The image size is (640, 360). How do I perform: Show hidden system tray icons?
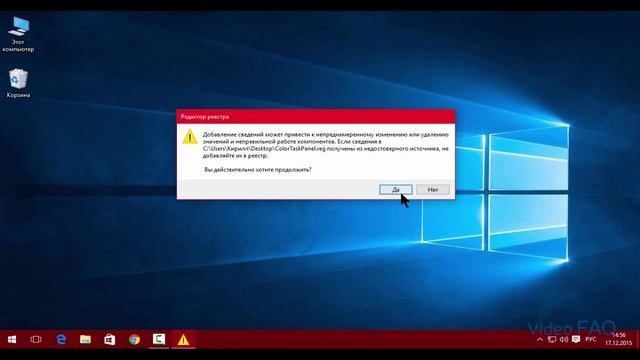tap(540, 340)
